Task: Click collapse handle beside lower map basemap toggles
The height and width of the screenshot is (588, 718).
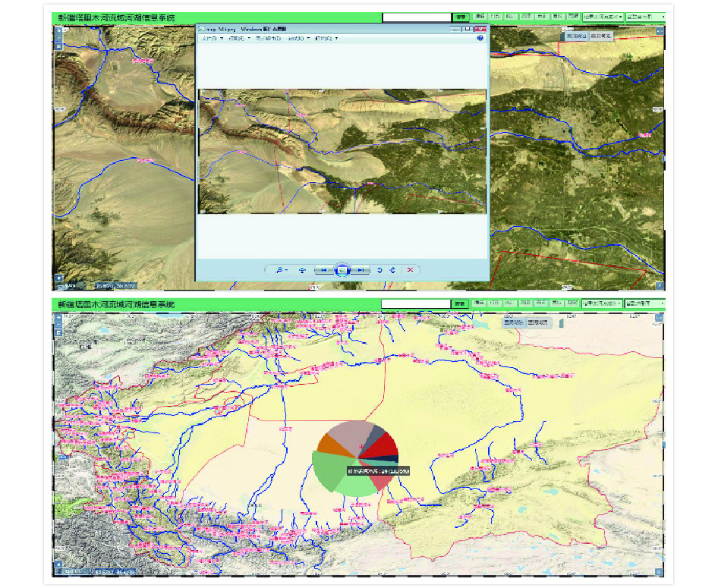Action: [x=562, y=323]
